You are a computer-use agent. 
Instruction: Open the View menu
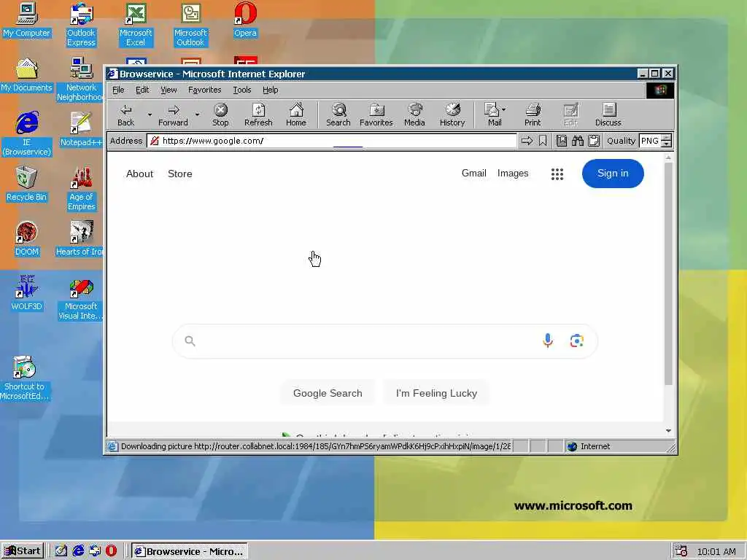point(169,90)
